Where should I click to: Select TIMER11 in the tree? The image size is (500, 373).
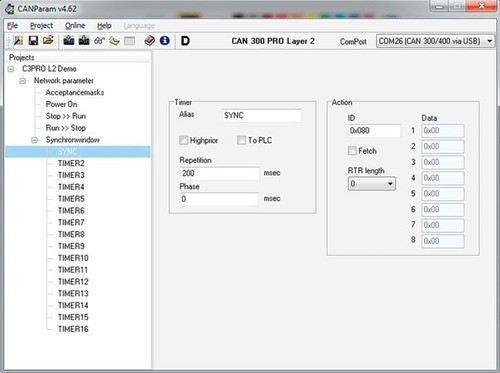[x=73, y=270]
